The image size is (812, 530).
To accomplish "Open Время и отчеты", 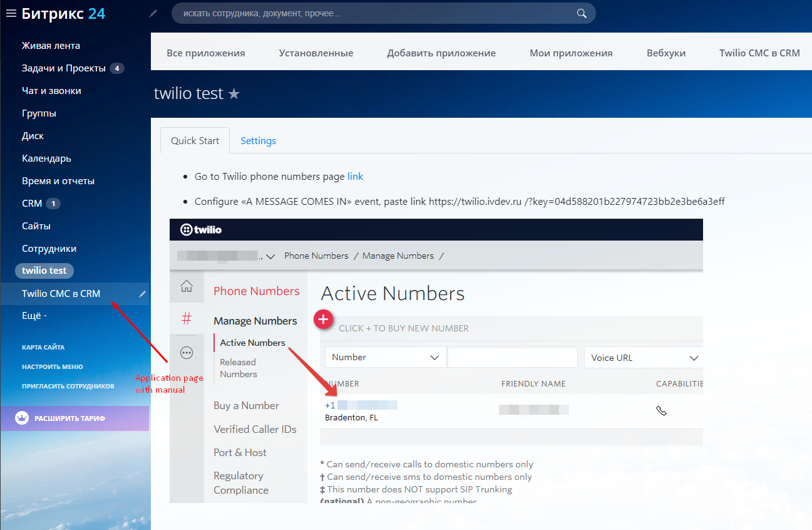I will [58, 181].
